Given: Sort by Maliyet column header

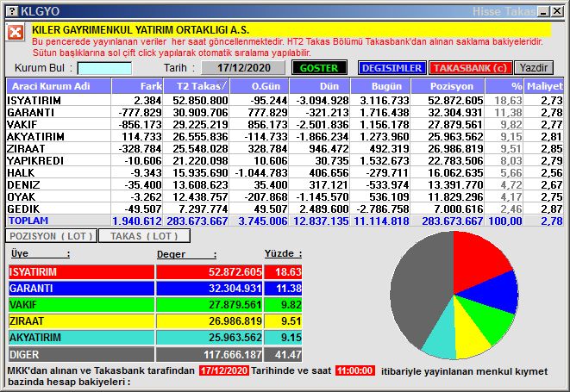Looking at the screenshot, I should pyautogui.click(x=544, y=86).
